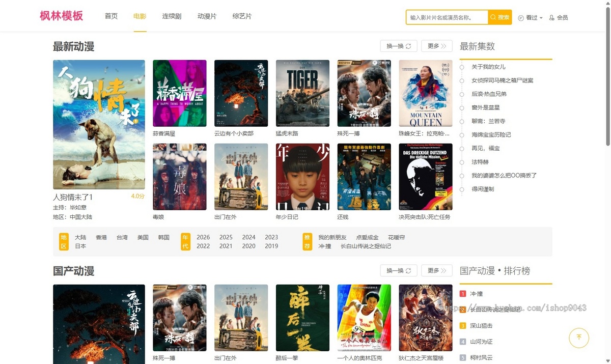Open 女侦探司马楠之箱尸谜案 episode link
The image size is (611, 364).
(503, 80)
